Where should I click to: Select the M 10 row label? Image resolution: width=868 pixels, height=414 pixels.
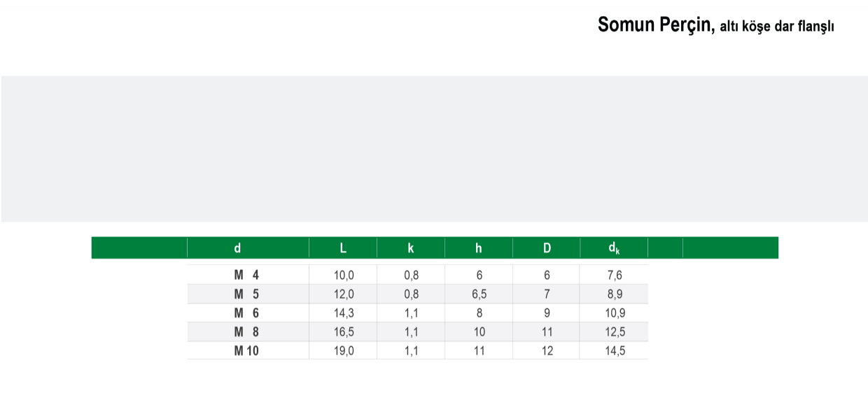pos(248,351)
